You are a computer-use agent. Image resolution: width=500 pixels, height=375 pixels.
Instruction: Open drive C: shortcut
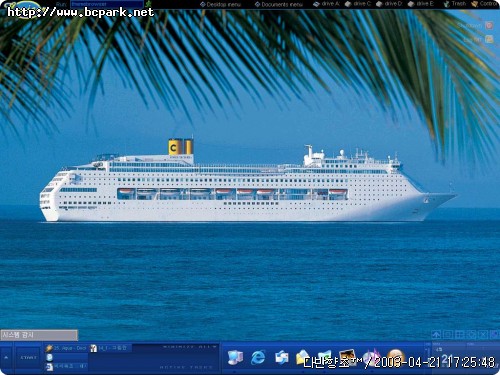[358, 4]
